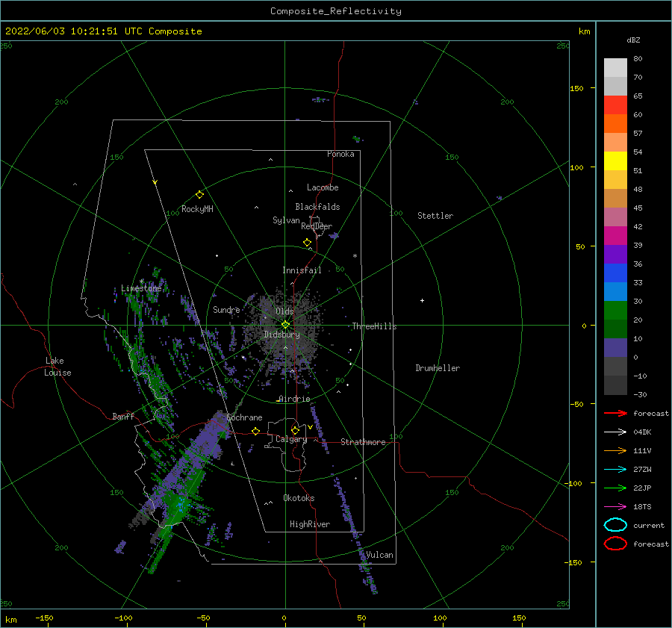Click the HighRiver city label

pos(310,524)
